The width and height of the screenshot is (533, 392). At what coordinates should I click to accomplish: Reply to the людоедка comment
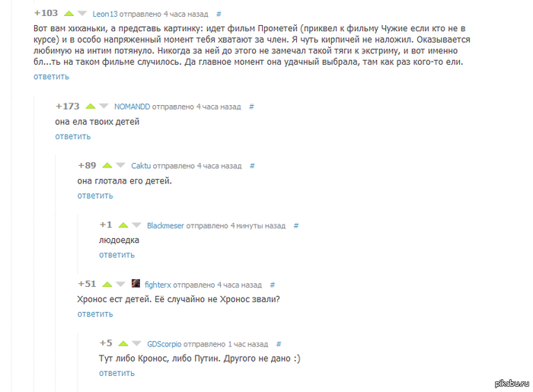tap(117, 255)
